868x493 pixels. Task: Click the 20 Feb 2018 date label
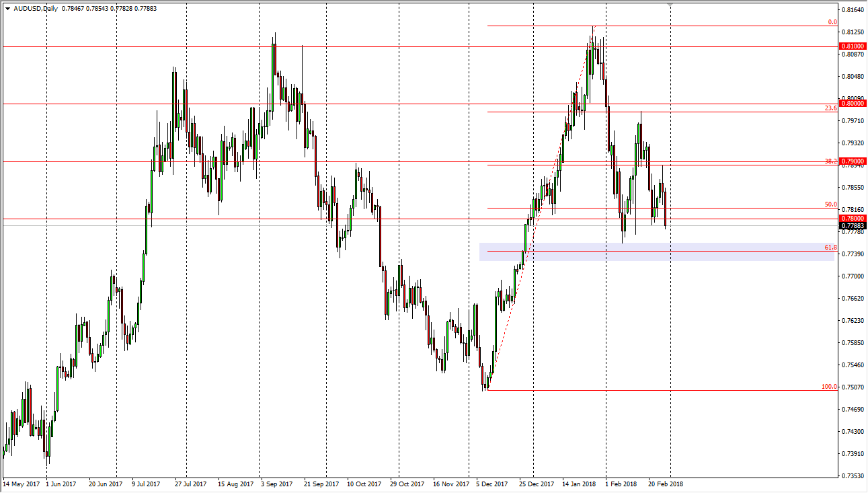665,484
